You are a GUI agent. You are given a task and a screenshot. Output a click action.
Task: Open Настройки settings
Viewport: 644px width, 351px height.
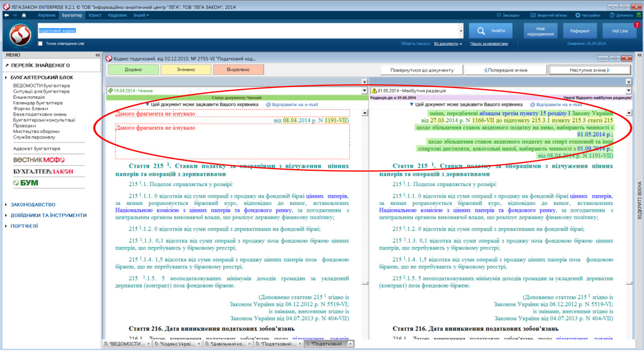[588, 15]
